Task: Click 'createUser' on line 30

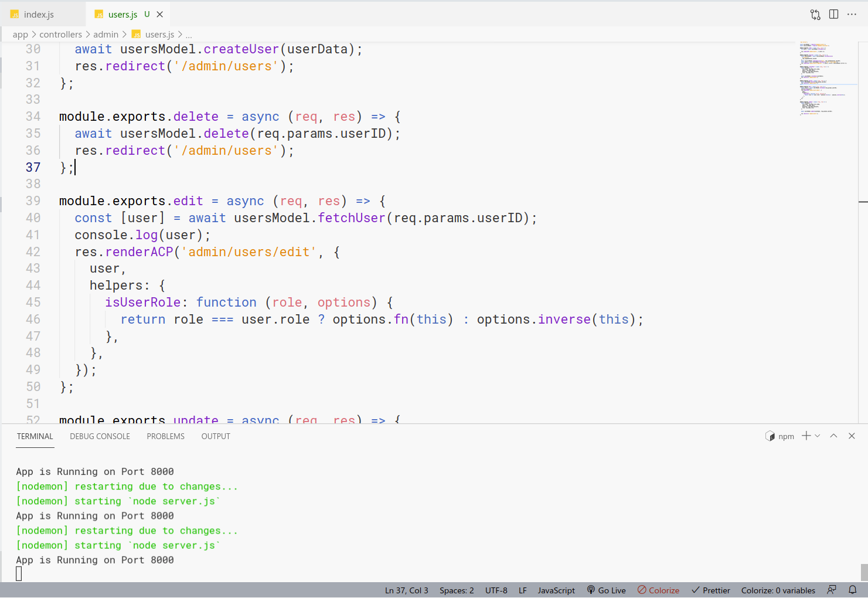Action: pos(241,49)
